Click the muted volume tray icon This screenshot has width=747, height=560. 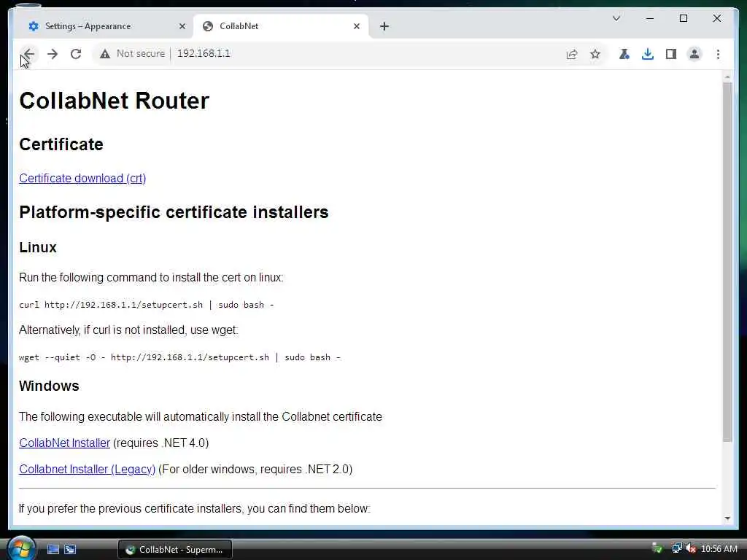coord(690,548)
